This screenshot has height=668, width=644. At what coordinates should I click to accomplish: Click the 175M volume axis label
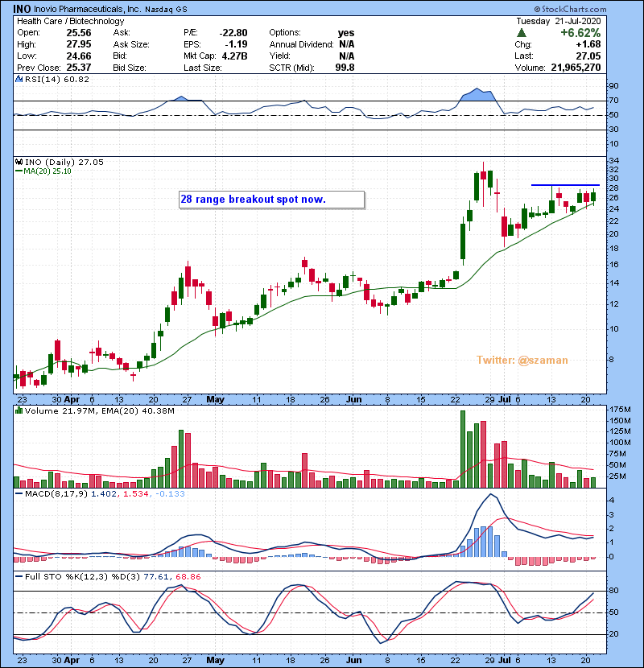pos(620,410)
